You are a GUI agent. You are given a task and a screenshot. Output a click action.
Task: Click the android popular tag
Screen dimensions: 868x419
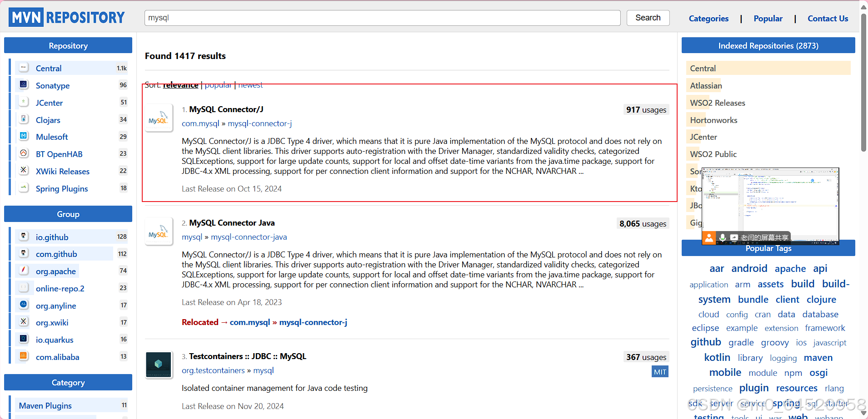[749, 269]
